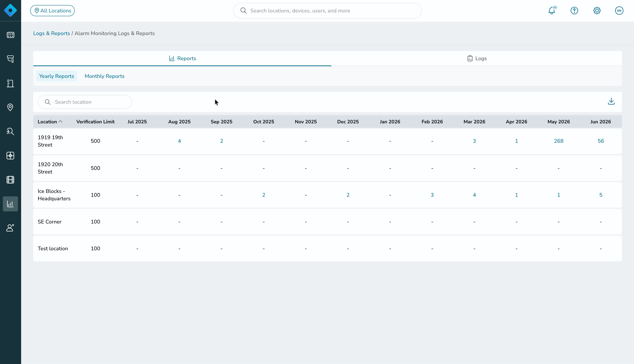Select Yearly Reports
The height and width of the screenshot is (364, 634).
point(57,76)
